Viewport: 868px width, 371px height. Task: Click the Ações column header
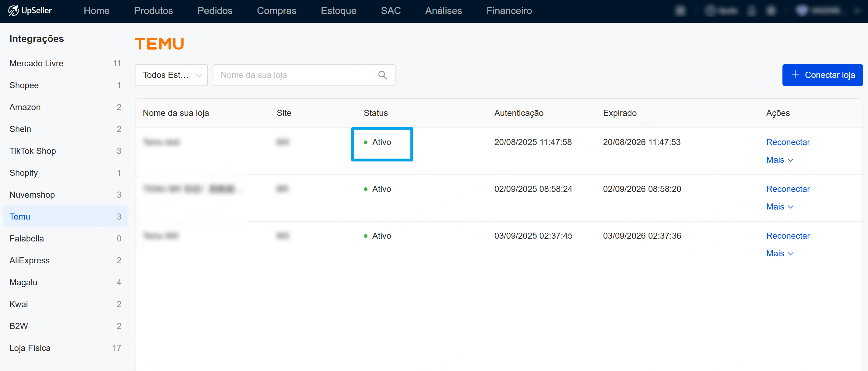tap(778, 113)
